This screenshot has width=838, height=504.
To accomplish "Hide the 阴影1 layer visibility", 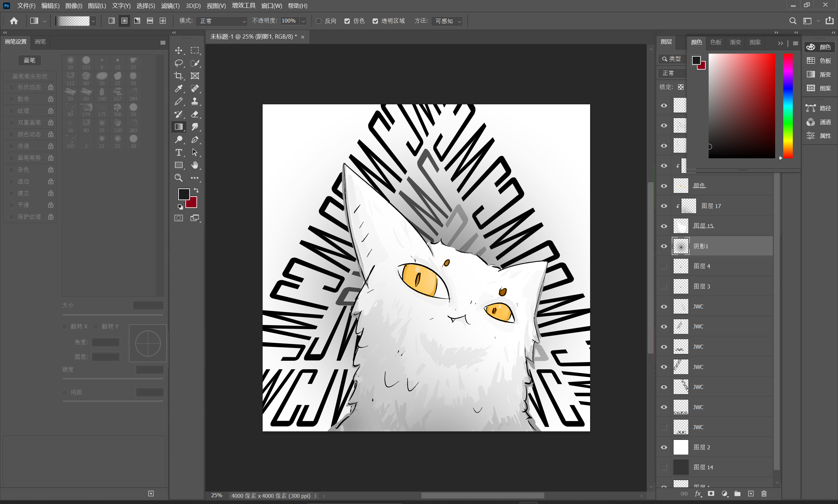I will pos(663,246).
